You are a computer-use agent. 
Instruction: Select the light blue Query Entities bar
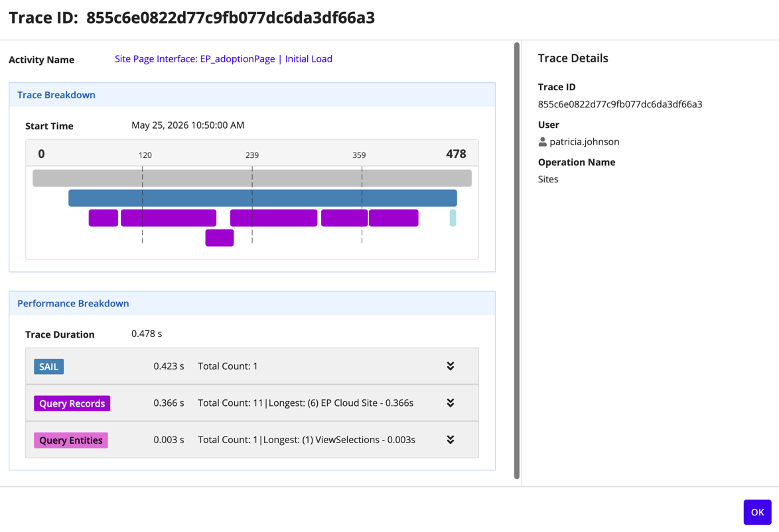[x=453, y=218]
